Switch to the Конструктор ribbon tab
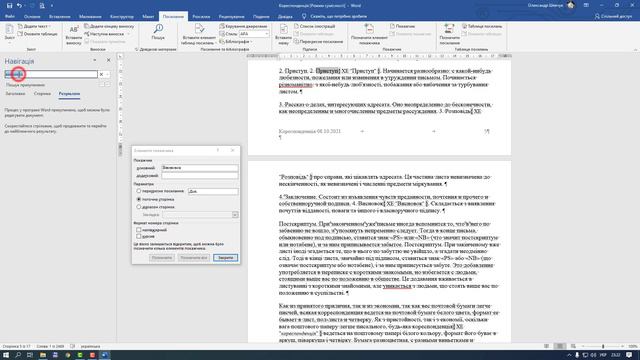Screen dimensions: 640x360 point(122,17)
